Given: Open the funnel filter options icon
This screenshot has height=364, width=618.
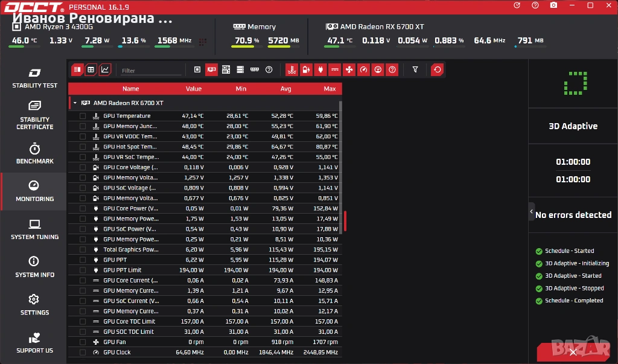Looking at the screenshot, I should click(x=415, y=69).
